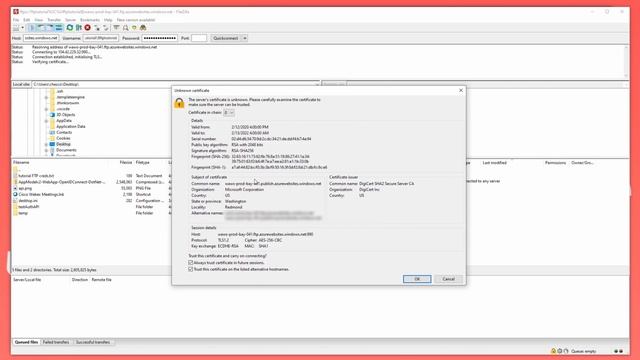
Task: Select the api.png file row
Action: (92, 188)
